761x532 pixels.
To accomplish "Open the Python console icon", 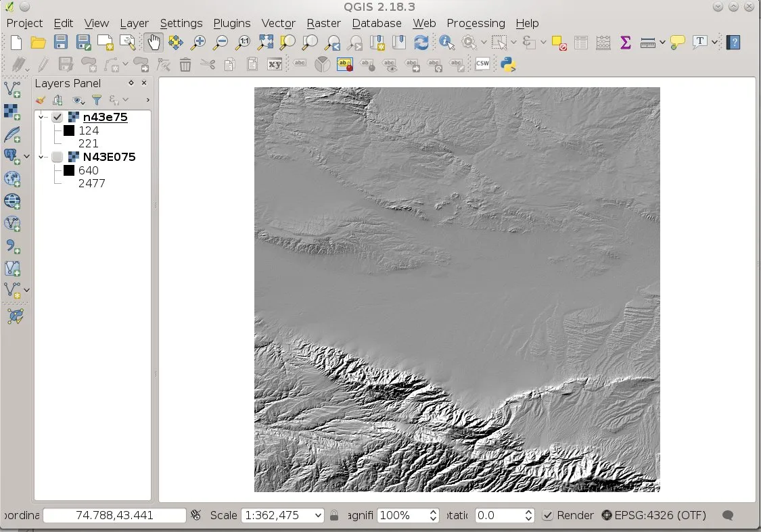I will (x=508, y=64).
